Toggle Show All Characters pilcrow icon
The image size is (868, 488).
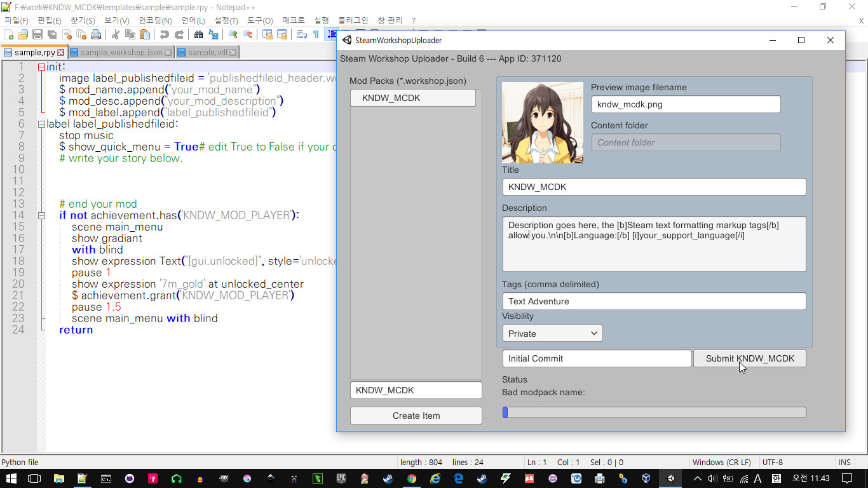coord(316,34)
